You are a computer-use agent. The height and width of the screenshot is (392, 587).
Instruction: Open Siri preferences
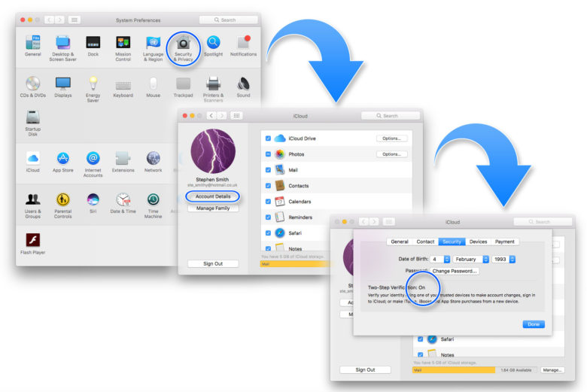pyautogui.click(x=93, y=199)
